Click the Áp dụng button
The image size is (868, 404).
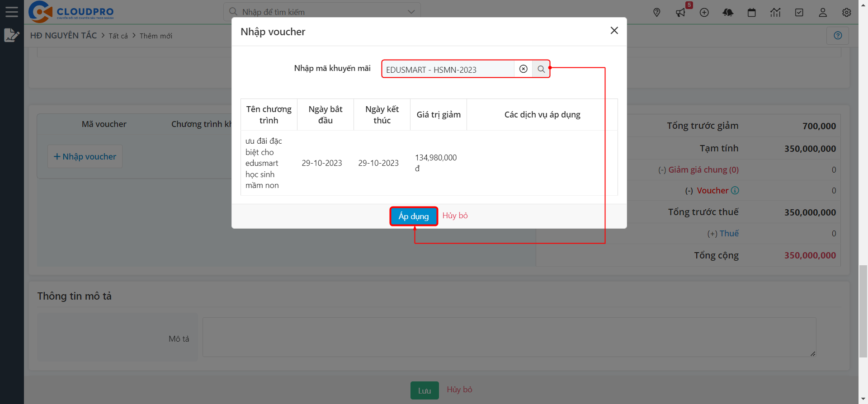pos(414,216)
